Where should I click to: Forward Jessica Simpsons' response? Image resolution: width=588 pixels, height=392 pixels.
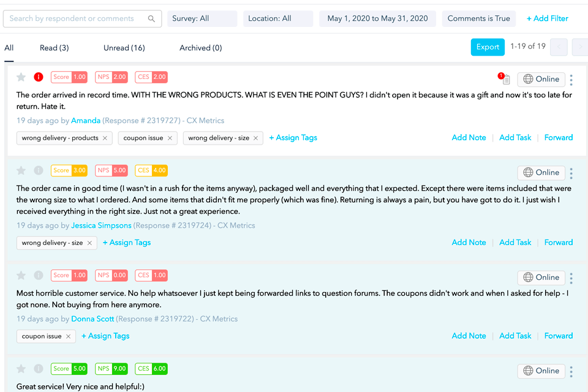pyautogui.click(x=559, y=243)
